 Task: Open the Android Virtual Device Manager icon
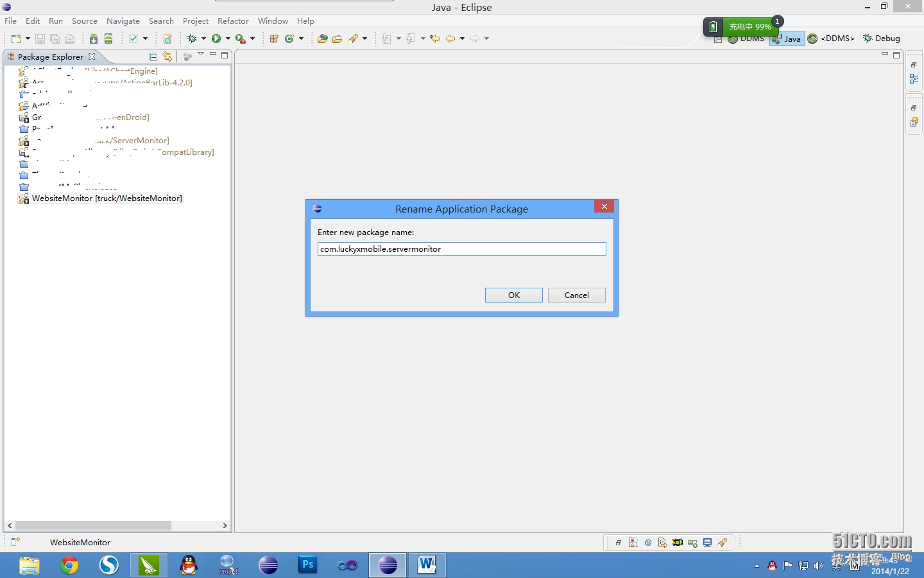(x=108, y=39)
